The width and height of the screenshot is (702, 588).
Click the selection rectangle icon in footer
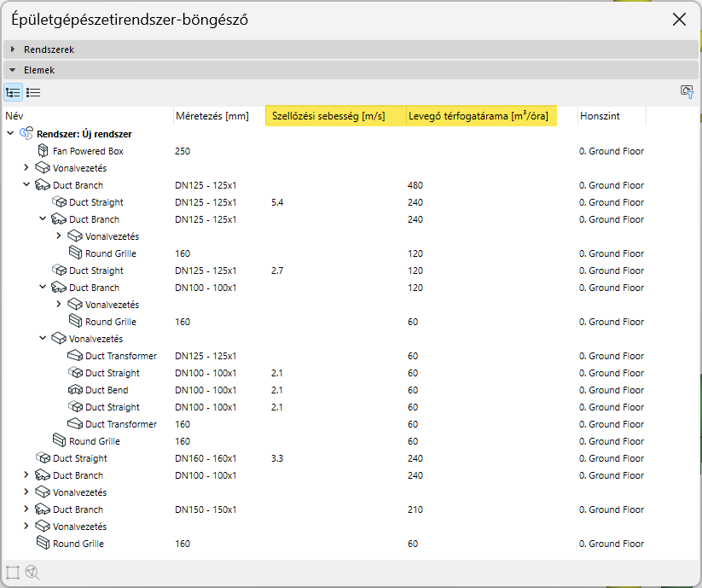13,573
